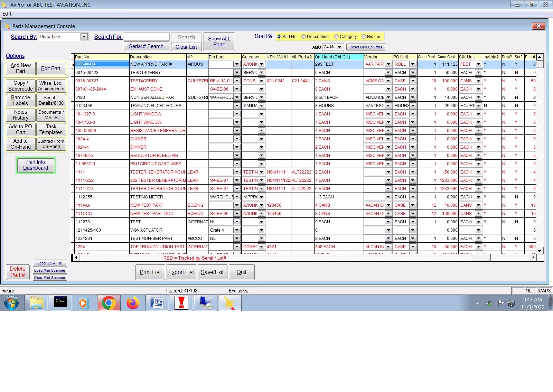Click Load .CSV File button
The width and height of the screenshot is (553, 392).
pyautogui.click(x=50, y=263)
